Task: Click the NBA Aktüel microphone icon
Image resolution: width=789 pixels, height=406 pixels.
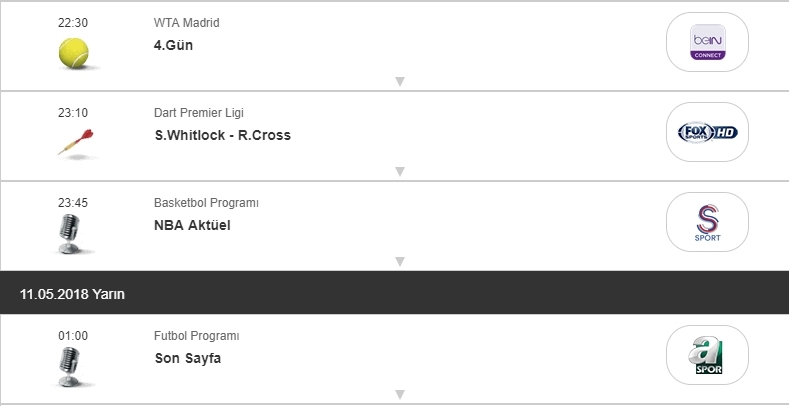Action: coord(71,233)
